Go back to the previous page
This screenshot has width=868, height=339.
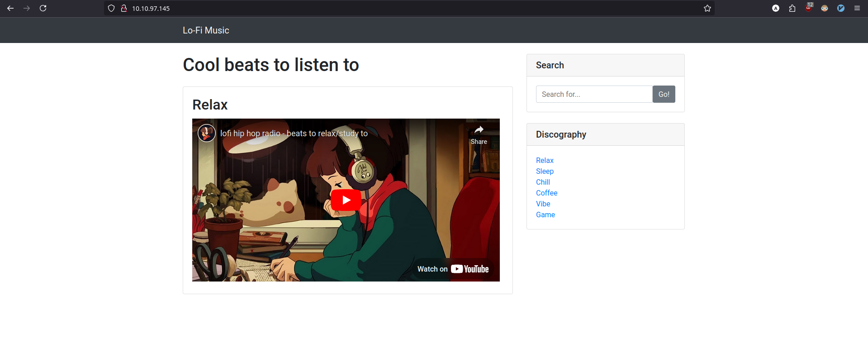(x=10, y=8)
